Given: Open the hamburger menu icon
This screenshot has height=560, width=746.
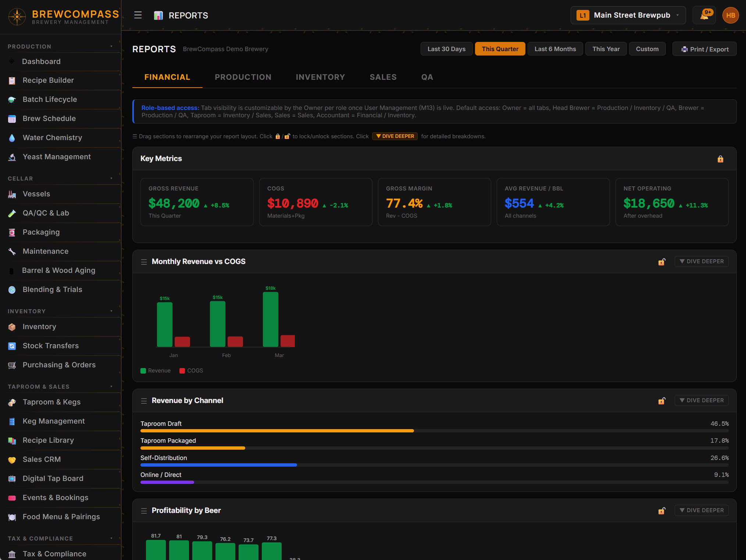Looking at the screenshot, I should click(x=138, y=15).
